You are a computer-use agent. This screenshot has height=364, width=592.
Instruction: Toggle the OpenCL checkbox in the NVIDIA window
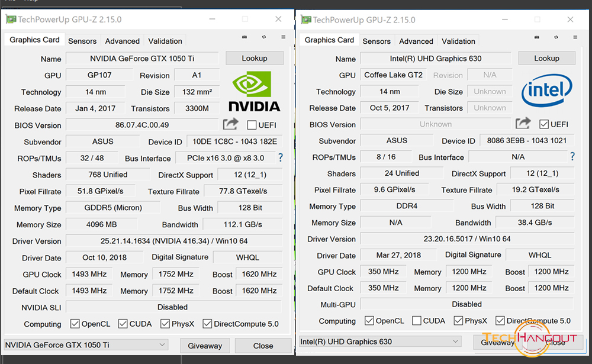(75, 324)
